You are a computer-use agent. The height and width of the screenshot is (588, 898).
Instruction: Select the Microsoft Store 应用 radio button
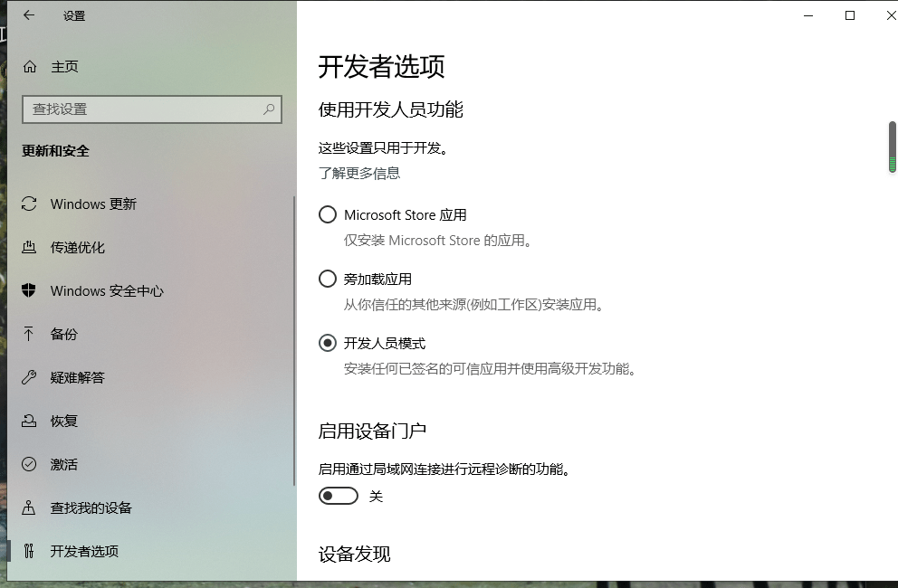click(x=328, y=214)
